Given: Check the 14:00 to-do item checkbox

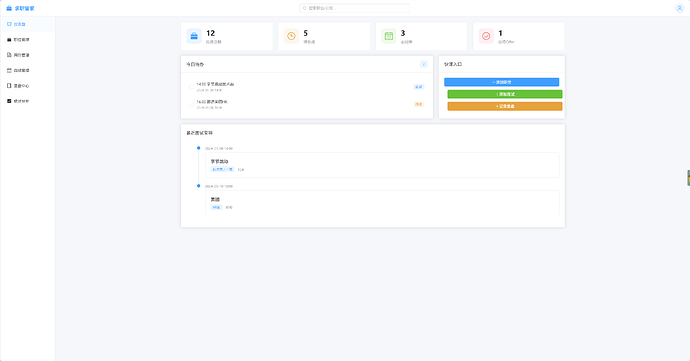Looking at the screenshot, I should (x=191, y=87).
